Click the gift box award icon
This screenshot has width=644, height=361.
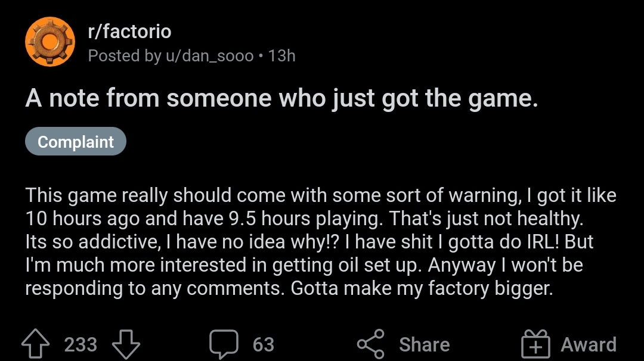(x=534, y=345)
